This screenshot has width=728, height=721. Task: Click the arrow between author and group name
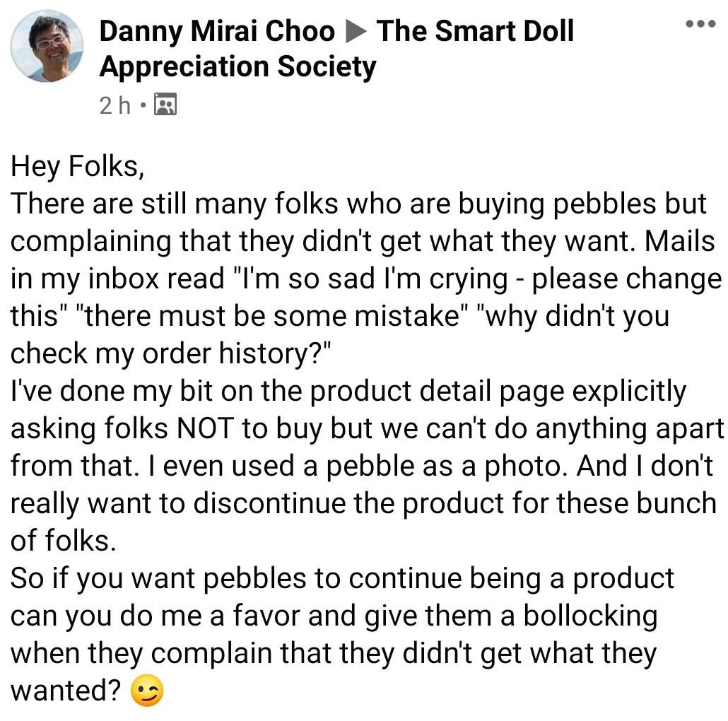356,32
